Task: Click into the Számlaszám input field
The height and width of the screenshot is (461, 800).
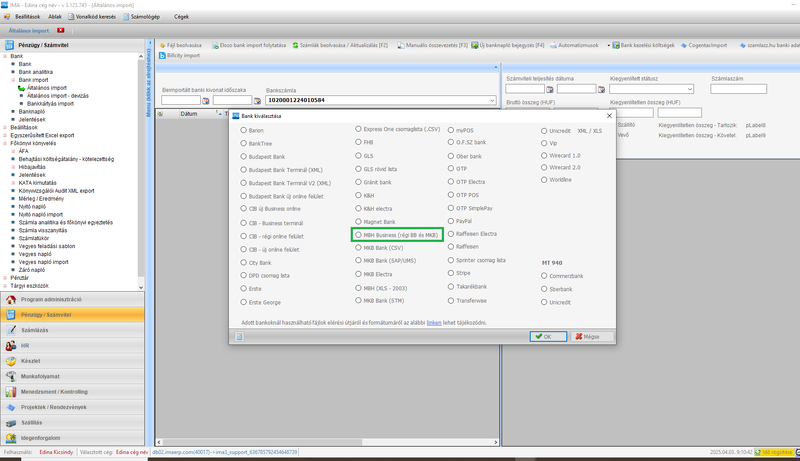Action: pos(738,89)
